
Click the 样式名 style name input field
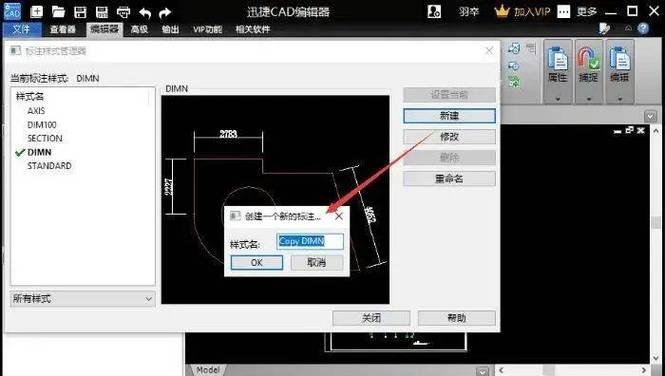[x=310, y=241]
